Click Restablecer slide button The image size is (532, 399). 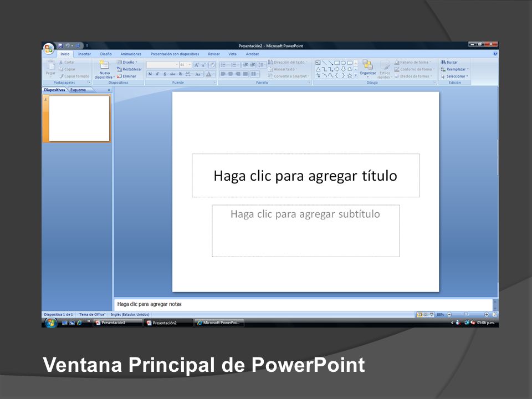[129, 69]
